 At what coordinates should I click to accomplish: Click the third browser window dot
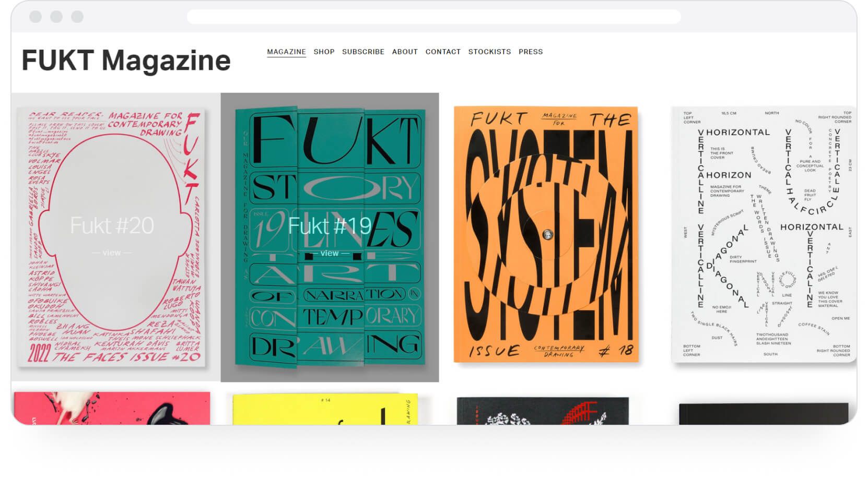point(77,17)
